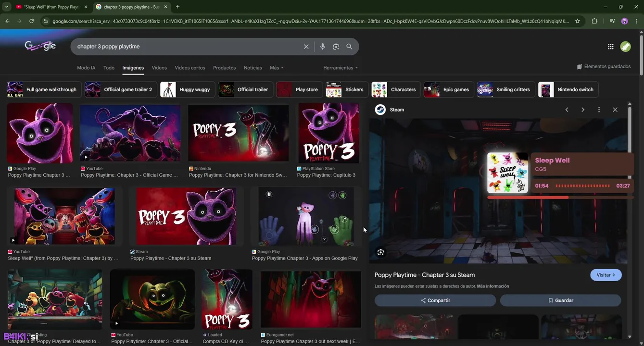This screenshot has width=644, height=346.
Task: Select the Nintendo switch chip
Action: click(x=568, y=89)
